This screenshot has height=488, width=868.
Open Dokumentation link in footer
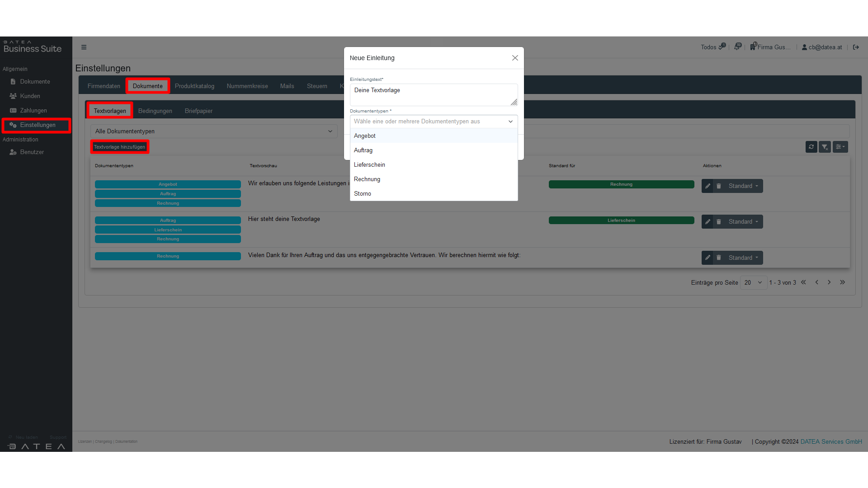126,442
